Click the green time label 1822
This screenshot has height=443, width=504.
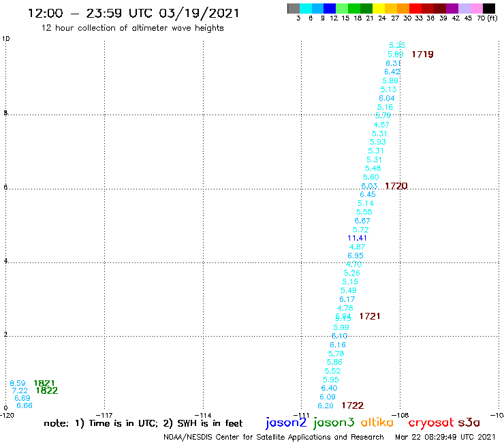(x=47, y=391)
